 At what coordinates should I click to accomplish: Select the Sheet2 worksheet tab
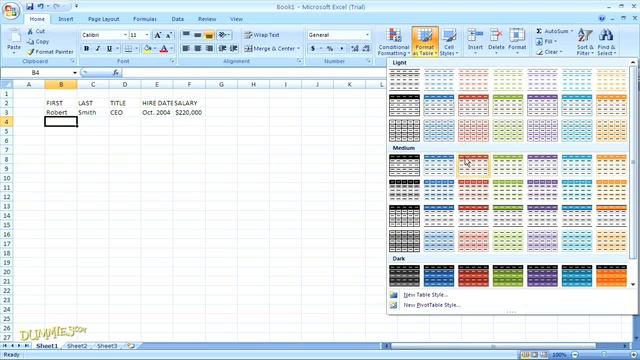(x=77, y=346)
